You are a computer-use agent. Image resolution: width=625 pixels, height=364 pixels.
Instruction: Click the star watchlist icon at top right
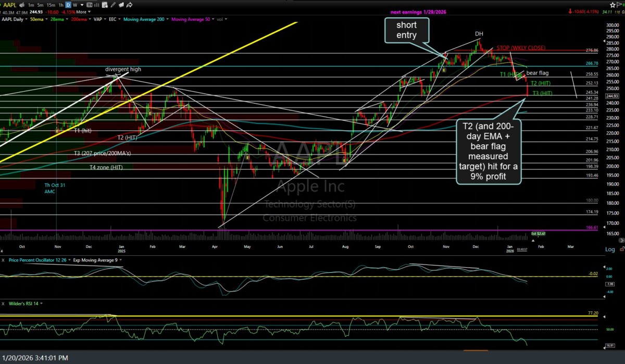tap(612, 5)
